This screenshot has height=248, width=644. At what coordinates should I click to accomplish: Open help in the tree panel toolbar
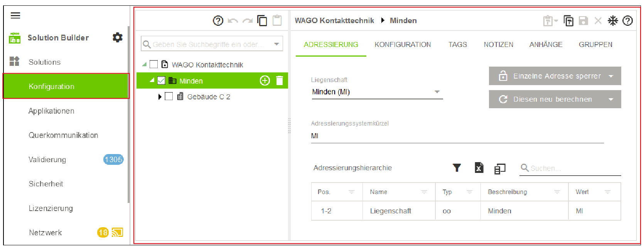[218, 20]
